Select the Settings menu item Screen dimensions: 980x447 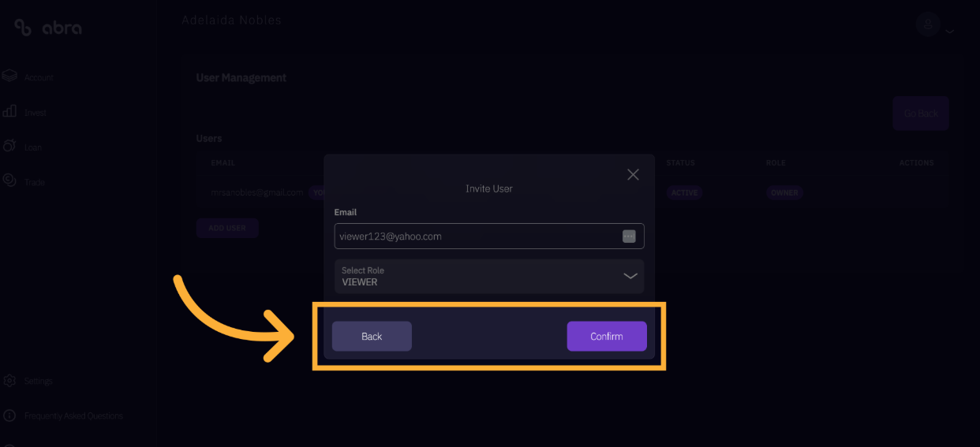[x=38, y=381]
